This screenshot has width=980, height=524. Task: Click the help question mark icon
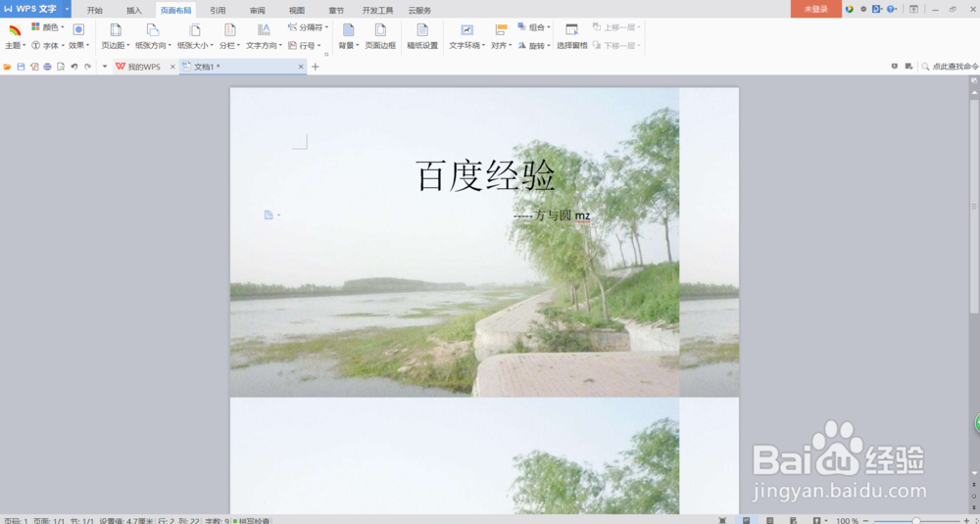pos(890,10)
